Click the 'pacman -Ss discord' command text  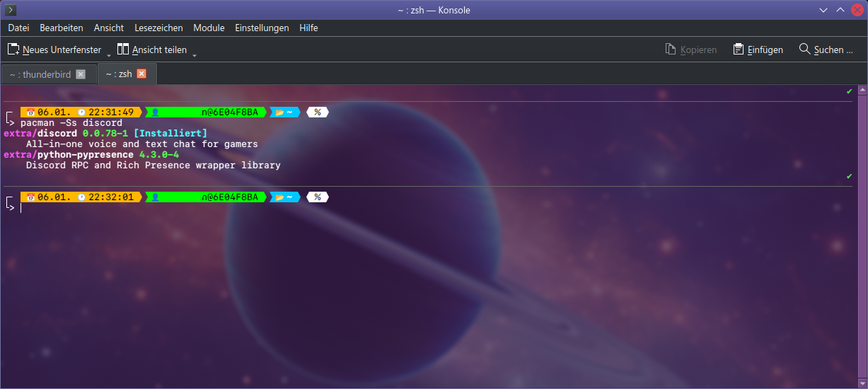tap(71, 123)
